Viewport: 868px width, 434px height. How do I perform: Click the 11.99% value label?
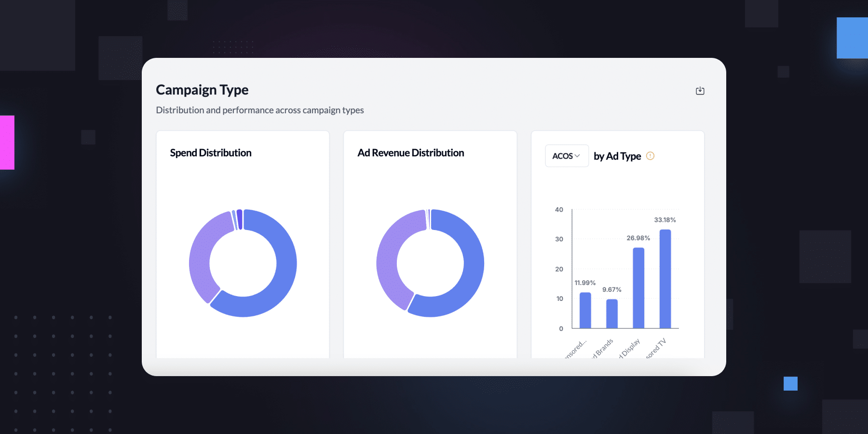tap(585, 283)
